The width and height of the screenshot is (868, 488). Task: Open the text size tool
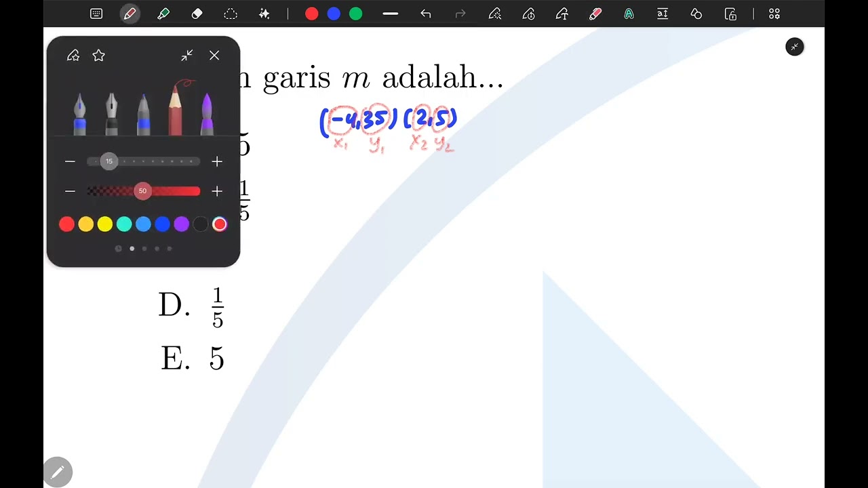click(663, 14)
